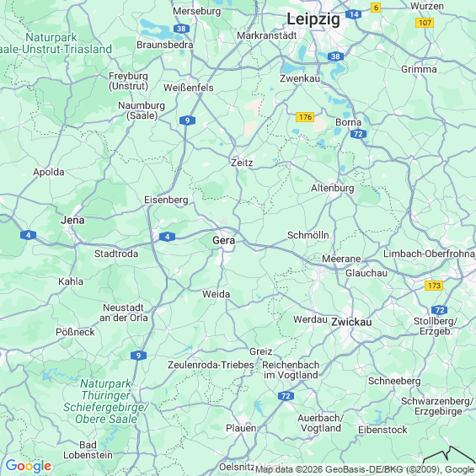Select the Jena city label
The image size is (476, 476).
[72, 220]
